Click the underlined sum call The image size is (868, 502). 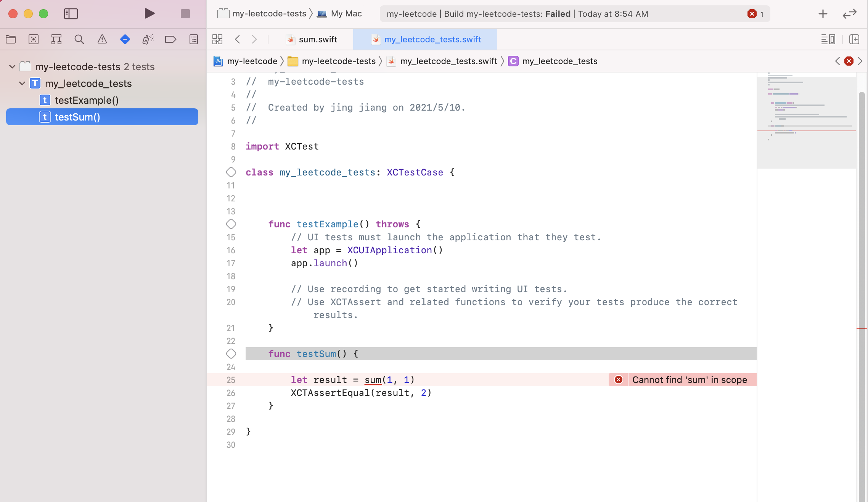[x=373, y=380]
